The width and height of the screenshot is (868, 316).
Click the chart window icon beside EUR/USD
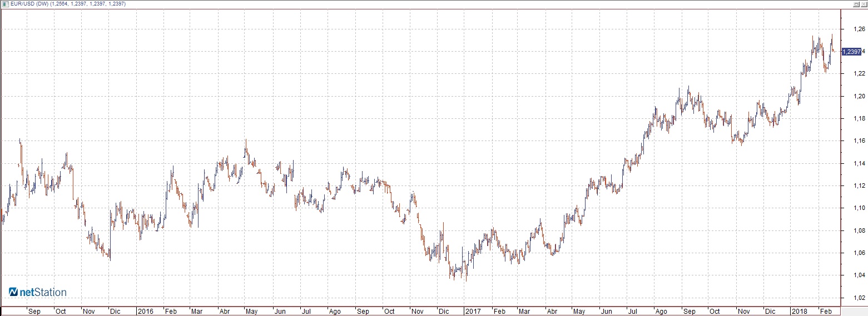[x=5, y=3]
